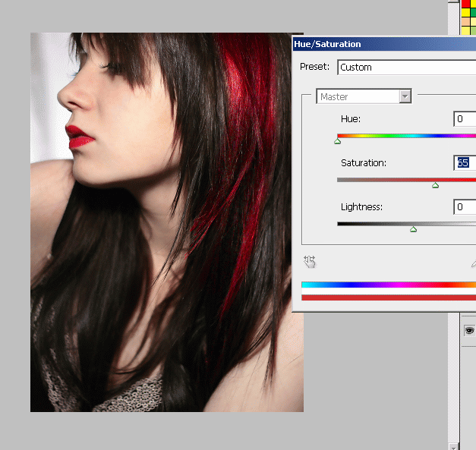The image size is (476, 450).
Task: Click the Saturation slider handle
Action: (435, 185)
